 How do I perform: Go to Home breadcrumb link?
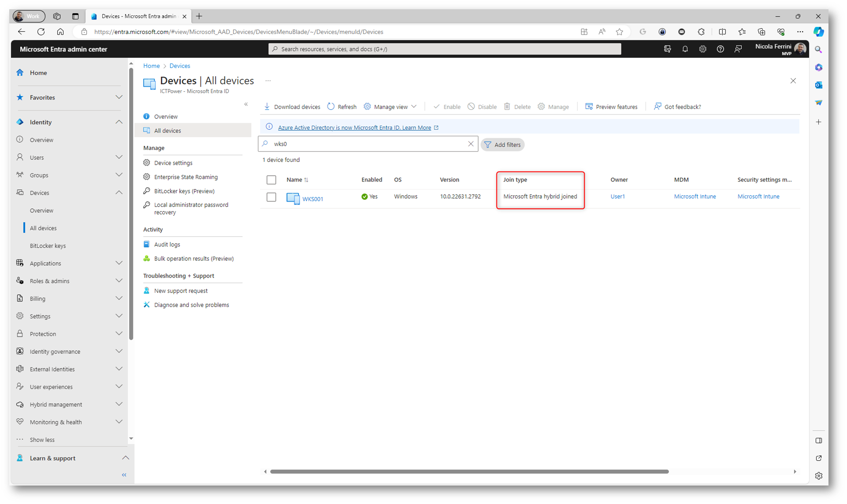(x=151, y=66)
